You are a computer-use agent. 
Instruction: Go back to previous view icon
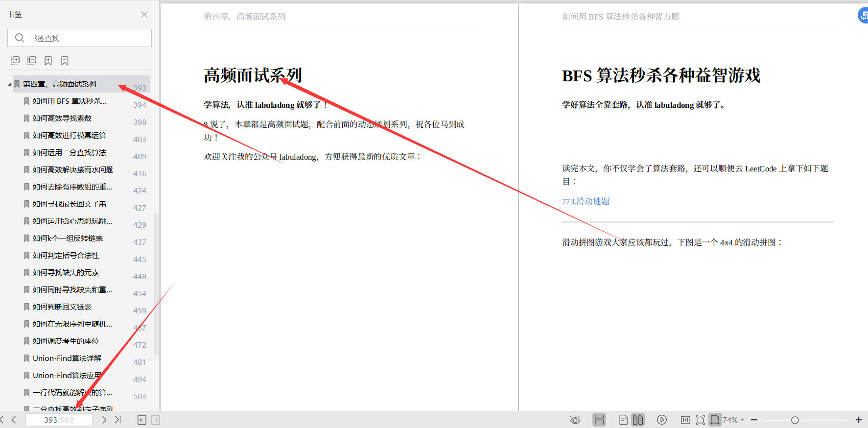[x=142, y=420]
